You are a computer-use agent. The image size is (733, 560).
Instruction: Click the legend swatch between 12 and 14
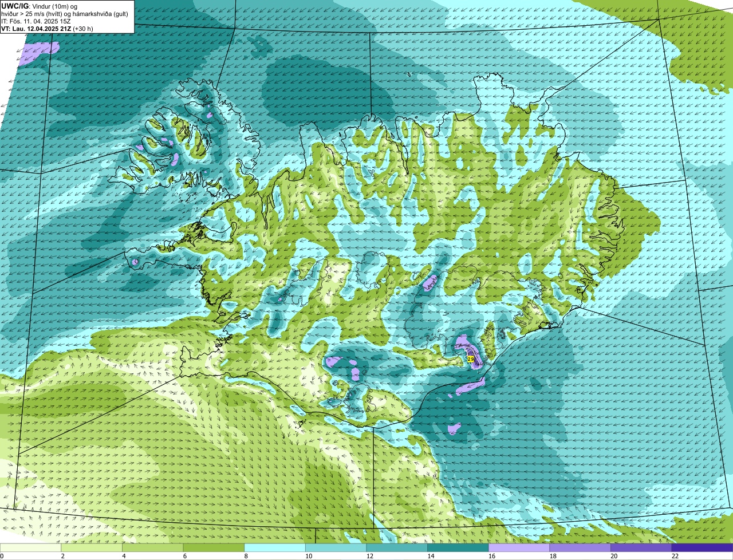click(x=397, y=547)
